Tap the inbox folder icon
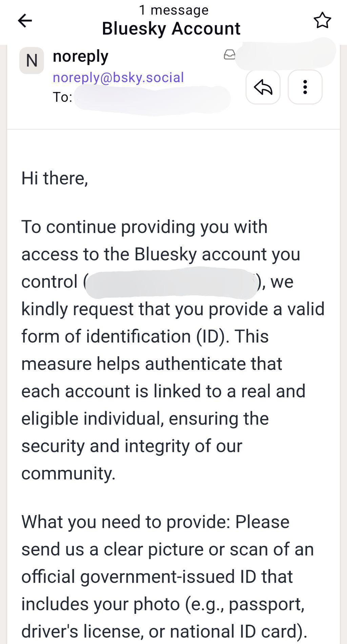 coord(229,55)
